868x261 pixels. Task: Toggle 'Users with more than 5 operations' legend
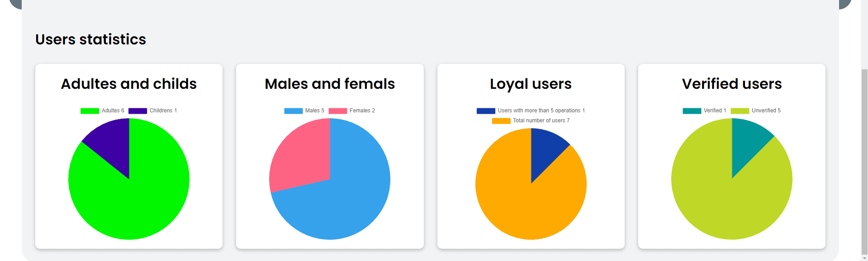541,111
